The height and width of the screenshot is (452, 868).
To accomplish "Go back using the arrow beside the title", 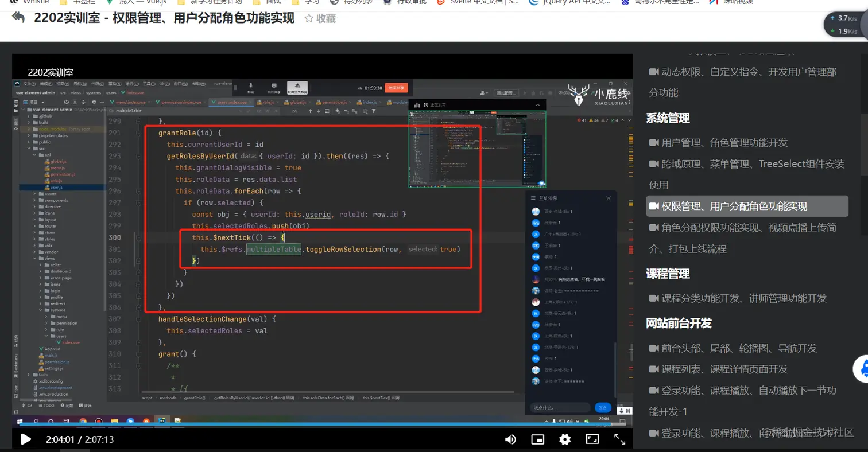I will click(x=18, y=18).
